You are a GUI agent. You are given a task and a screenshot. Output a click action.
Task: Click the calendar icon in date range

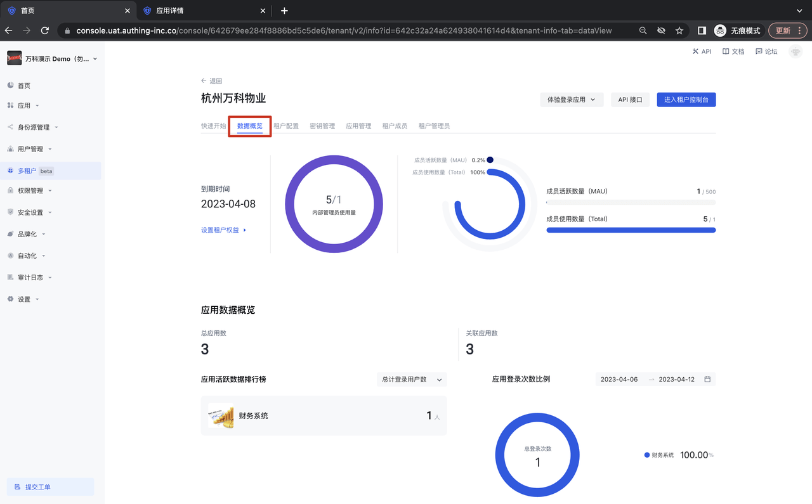click(x=707, y=379)
